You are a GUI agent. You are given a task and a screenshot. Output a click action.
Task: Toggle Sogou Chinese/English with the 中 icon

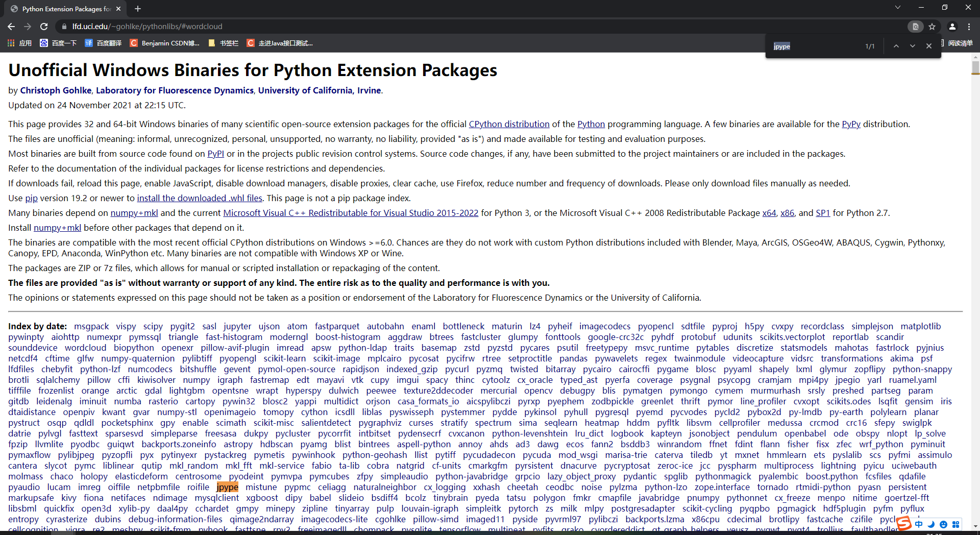(919, 524)
